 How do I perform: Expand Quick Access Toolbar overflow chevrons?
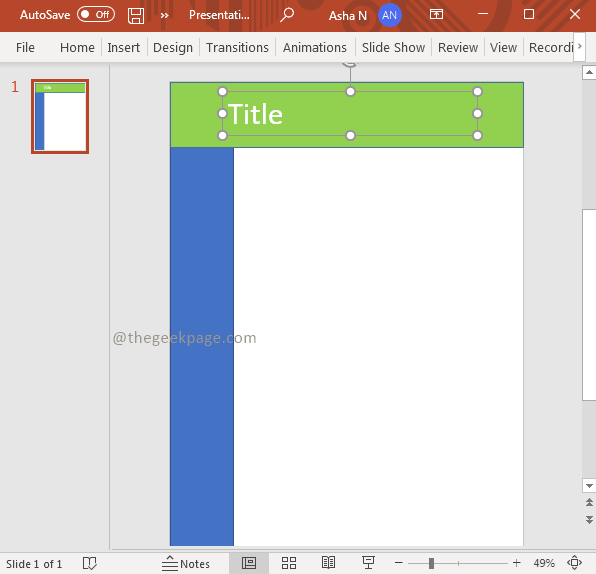(164, 16)
